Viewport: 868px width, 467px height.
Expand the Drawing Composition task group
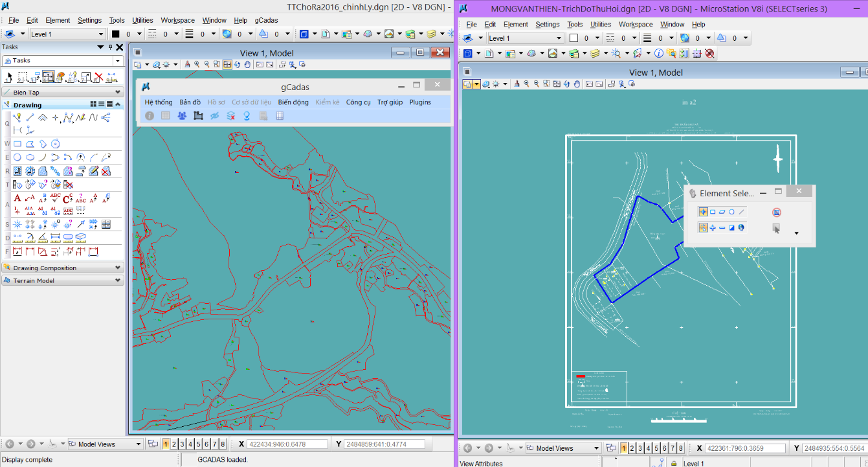[x=118, y=268]
